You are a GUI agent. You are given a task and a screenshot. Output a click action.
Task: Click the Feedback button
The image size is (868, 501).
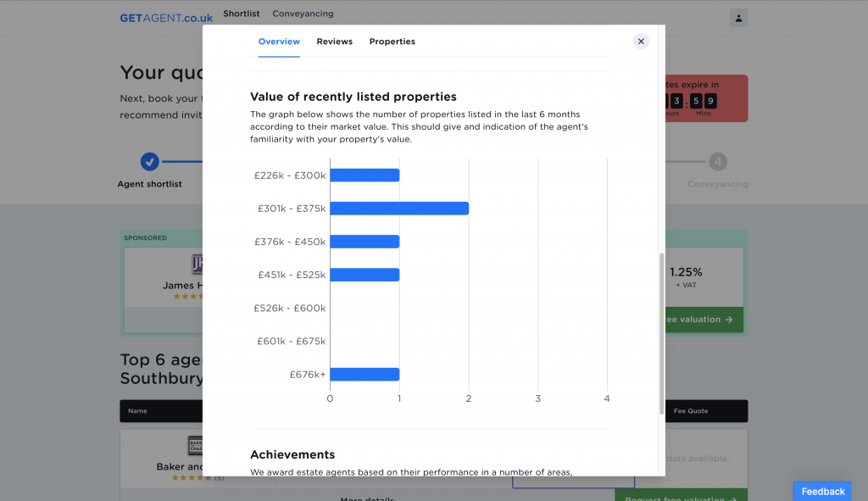823,491
